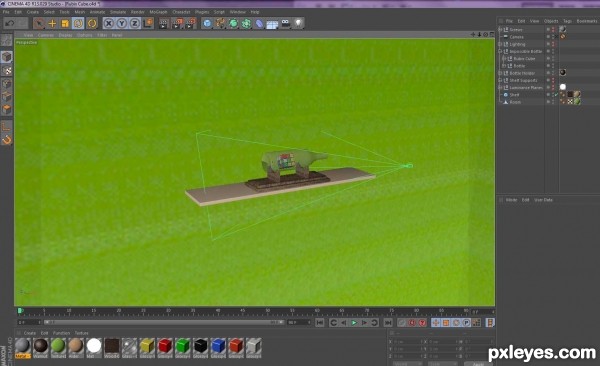Image resolution: width=600 pixels, height=366 pixels.
Task: Select the Room object in tree
Action: (515, 102)
